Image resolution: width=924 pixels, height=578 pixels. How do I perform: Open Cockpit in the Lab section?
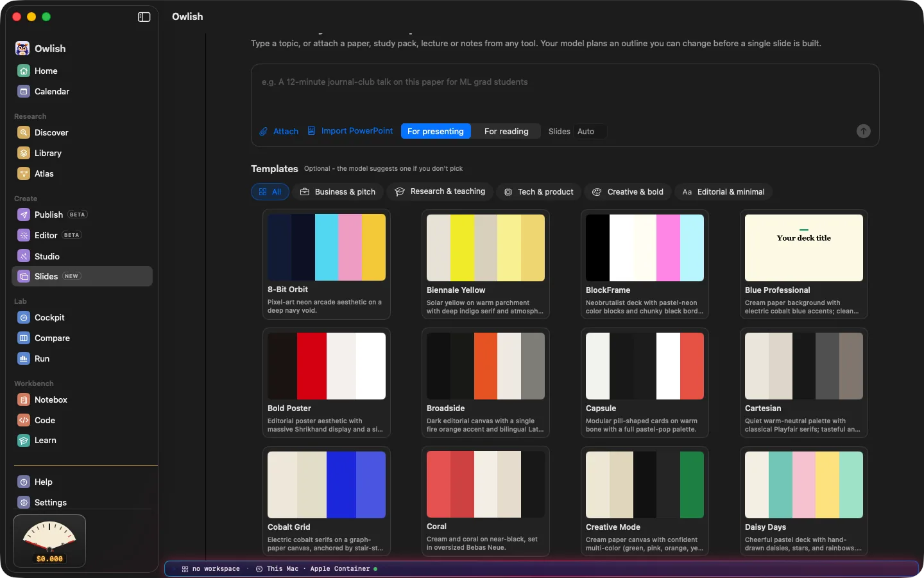(x=82, y=317)
